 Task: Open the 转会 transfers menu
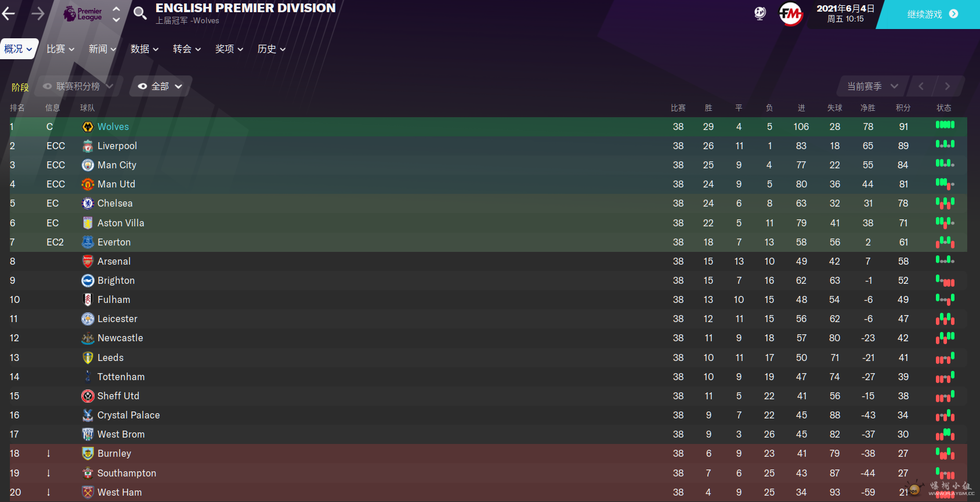187,49
